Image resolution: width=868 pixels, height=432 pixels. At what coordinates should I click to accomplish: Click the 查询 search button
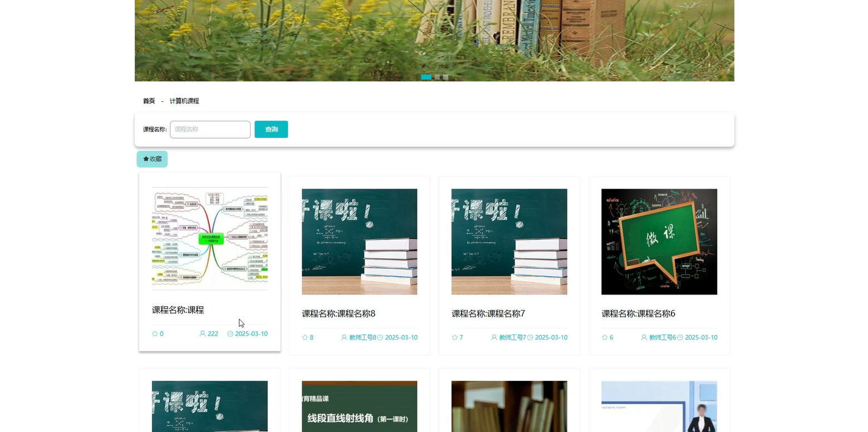[x=271, y=129]
